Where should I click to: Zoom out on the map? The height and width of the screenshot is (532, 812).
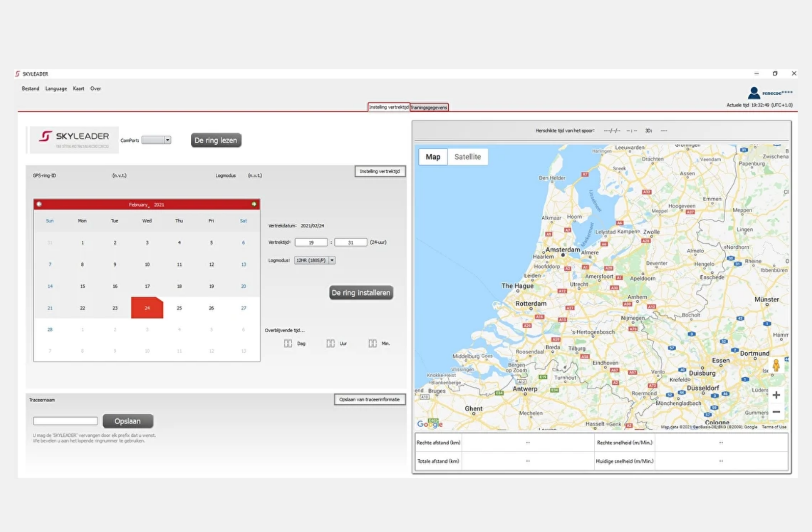(x=776, y=411)
